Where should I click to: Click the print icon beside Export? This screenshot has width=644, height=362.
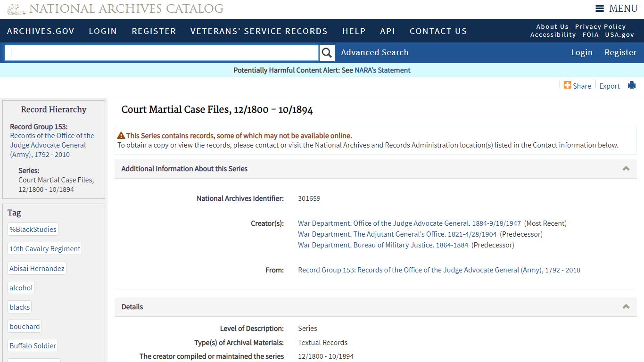[632, 85]
